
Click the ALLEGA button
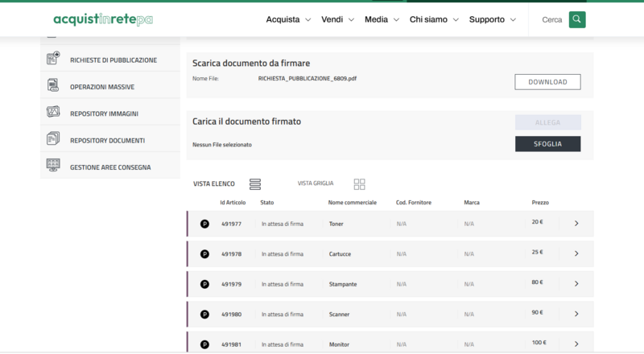click(548, 122)
